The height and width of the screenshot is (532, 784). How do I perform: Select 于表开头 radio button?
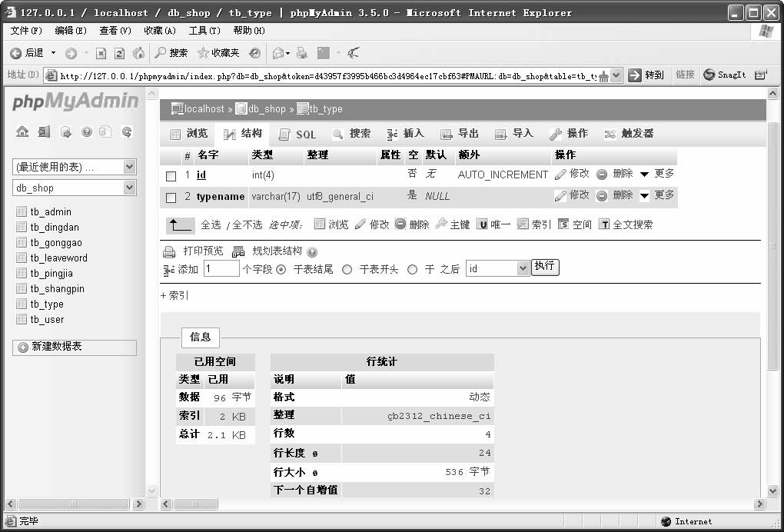347,270
